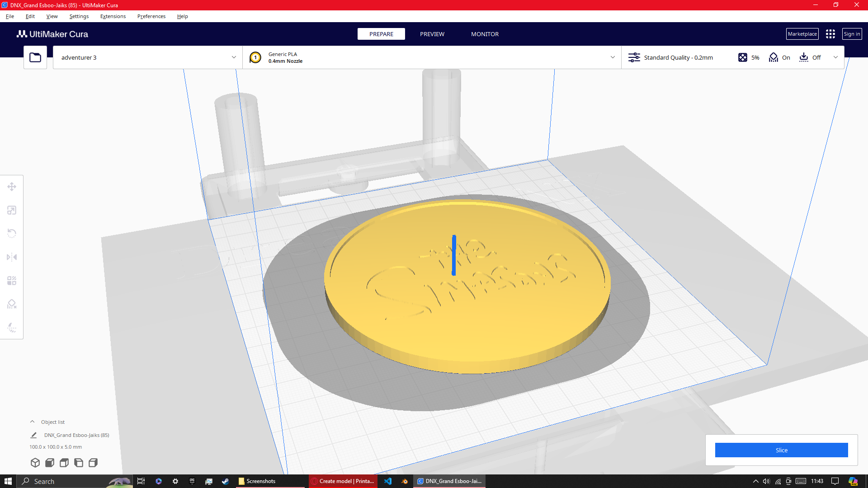
Task: Select the Mirror tool in left toolbar
Action: coord(12,257)
